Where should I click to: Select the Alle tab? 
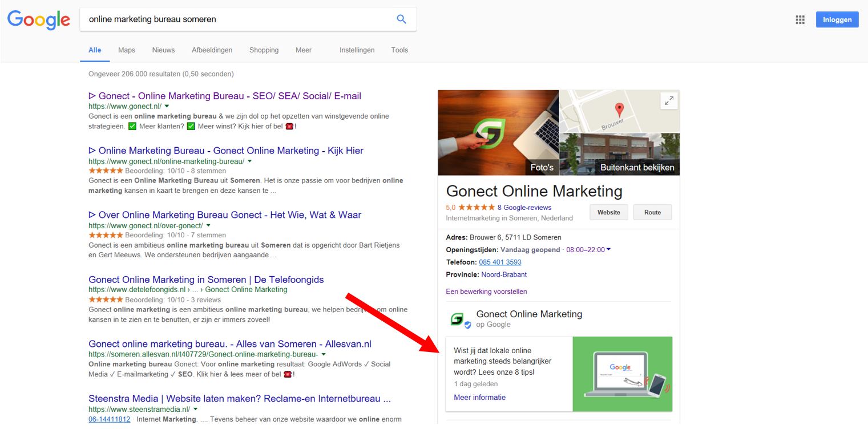coord(95,50)
